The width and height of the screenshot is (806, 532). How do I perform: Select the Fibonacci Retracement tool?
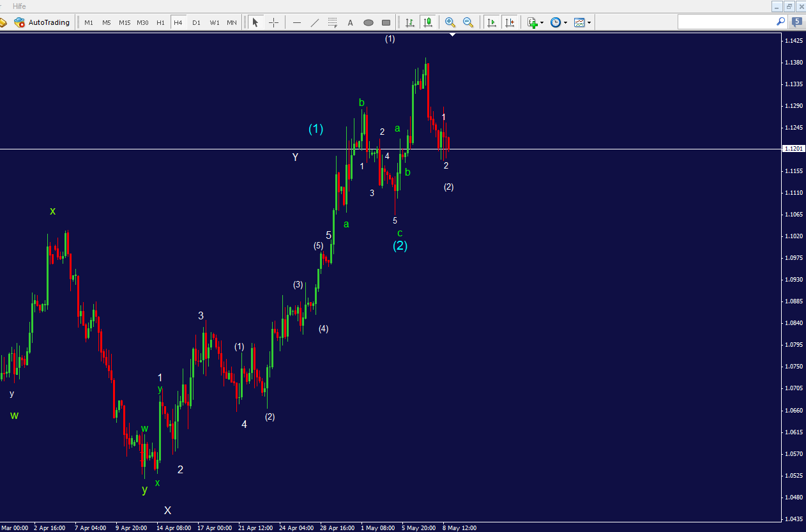(332, 22)
